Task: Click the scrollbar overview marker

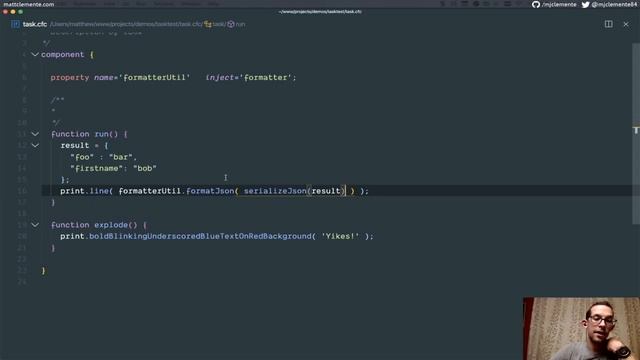Action: point(636,130)
